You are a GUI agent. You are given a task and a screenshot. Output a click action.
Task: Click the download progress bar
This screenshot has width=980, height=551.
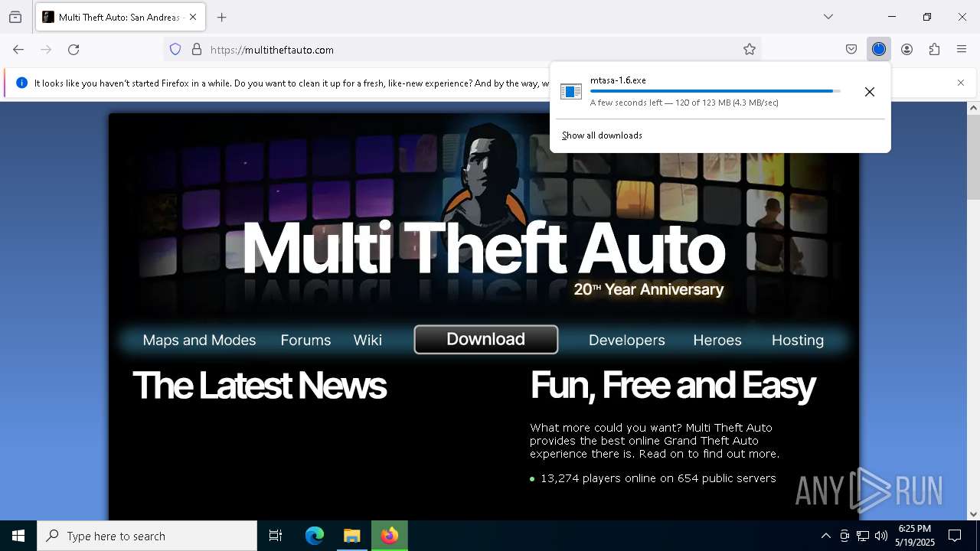pos(715,91)
